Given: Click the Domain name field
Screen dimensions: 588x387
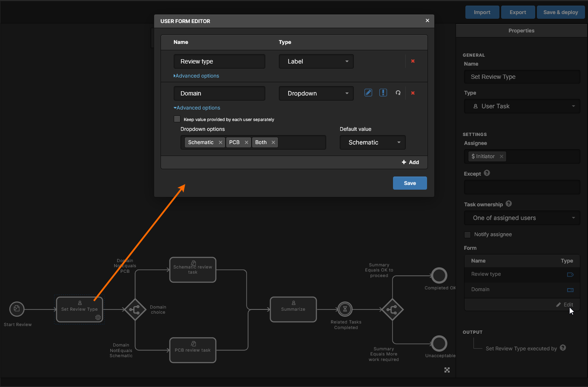Looking at the screenshot, I should point(219,93).
